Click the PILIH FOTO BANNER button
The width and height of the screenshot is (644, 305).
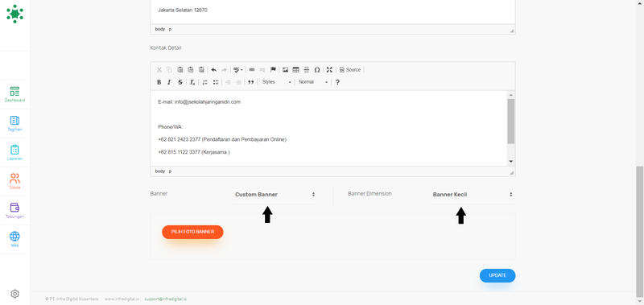(x=192, y=232)
